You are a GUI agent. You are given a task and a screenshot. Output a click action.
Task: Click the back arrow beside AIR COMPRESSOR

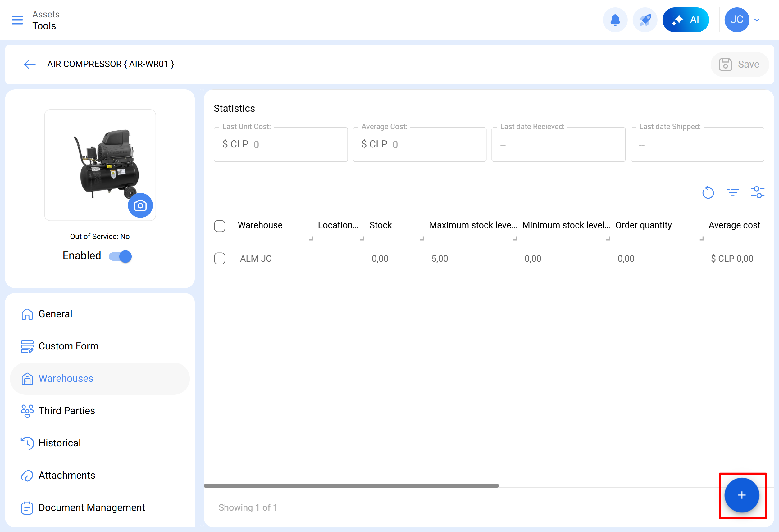30,64
